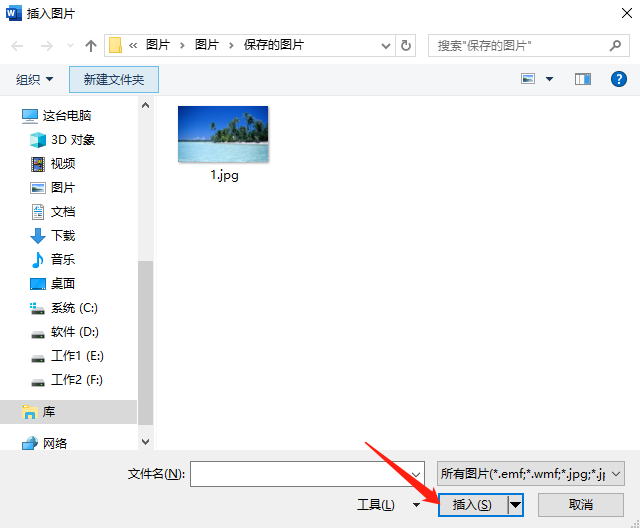The image size is (640, 528).
Task: Open the 音乐 folder
Action: coord(63,260)
